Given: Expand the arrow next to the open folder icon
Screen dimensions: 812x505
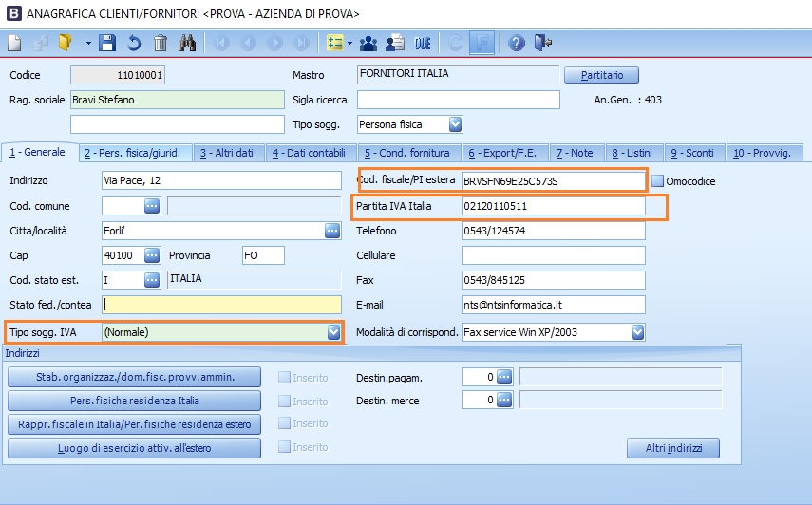Looking at the screenshot, I should pyautogui.click(x=88, y=43).
